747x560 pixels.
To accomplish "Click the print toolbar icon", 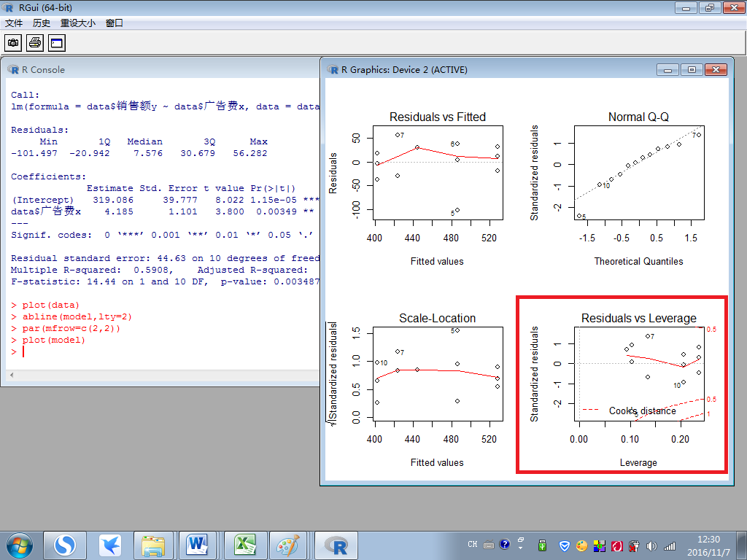I will [x=35, y=43].
